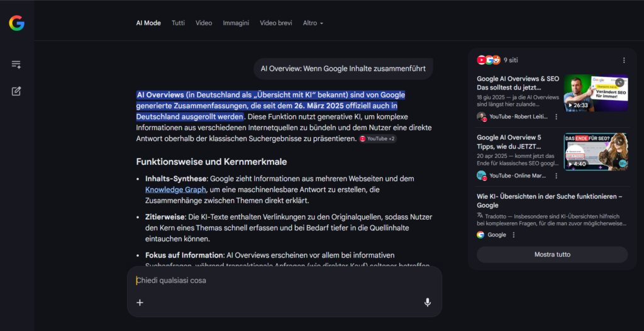Open Wie KI-Übersichten in der Suche link
The height and width of the screenshot is (331, 644).
tap(550, 201)
